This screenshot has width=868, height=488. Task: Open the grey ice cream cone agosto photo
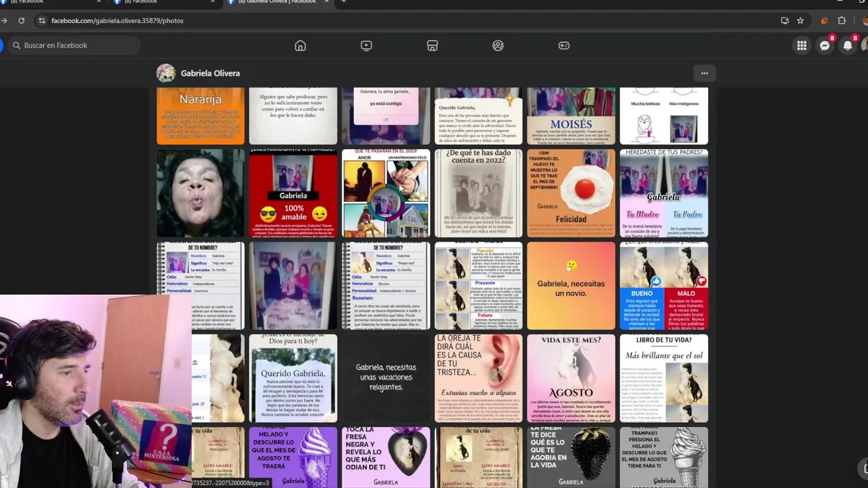(x=664, y=457)
